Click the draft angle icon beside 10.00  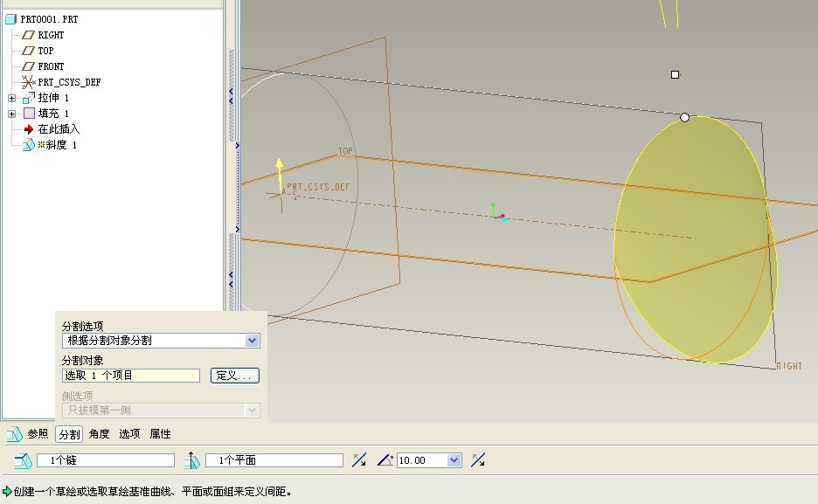[385, 459]
